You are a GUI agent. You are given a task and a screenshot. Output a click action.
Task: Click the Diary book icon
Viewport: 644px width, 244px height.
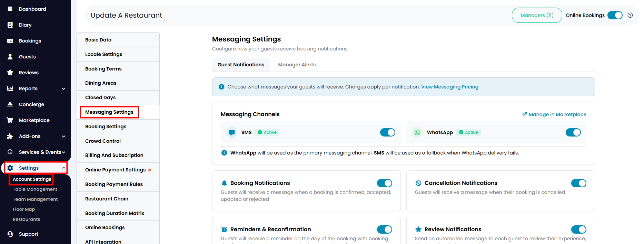[x=10, y=25]
